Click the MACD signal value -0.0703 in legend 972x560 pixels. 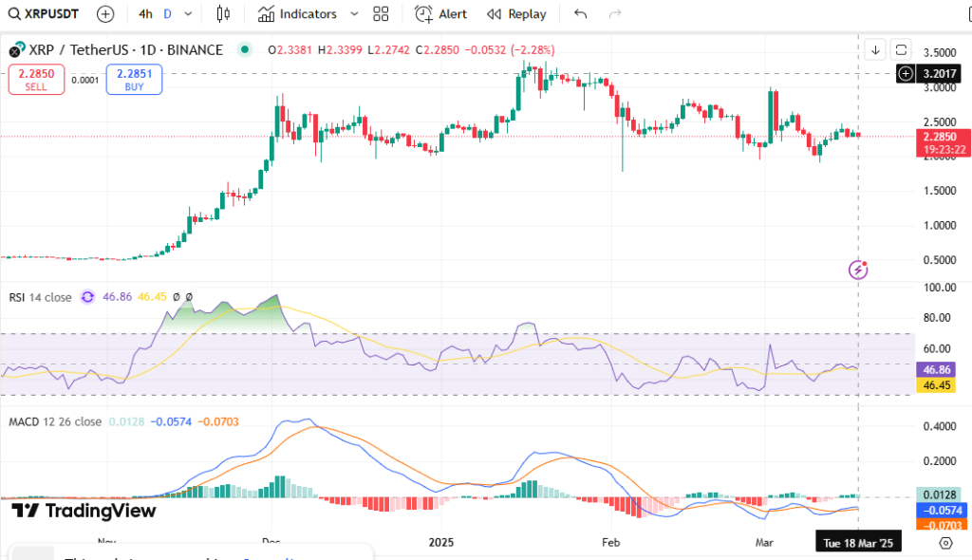point(218,421)
